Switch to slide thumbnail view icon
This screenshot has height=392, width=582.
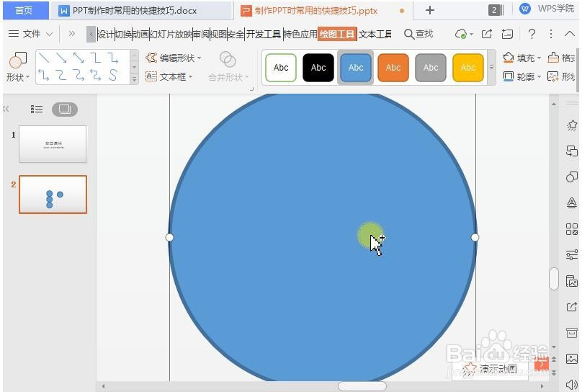[x=65, y=109]
